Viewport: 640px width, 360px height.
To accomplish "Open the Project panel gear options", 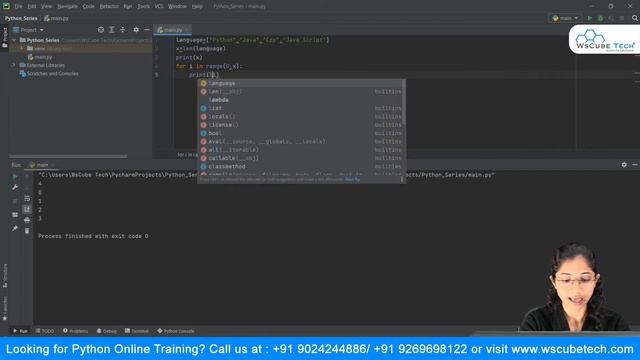I will 136,30.
